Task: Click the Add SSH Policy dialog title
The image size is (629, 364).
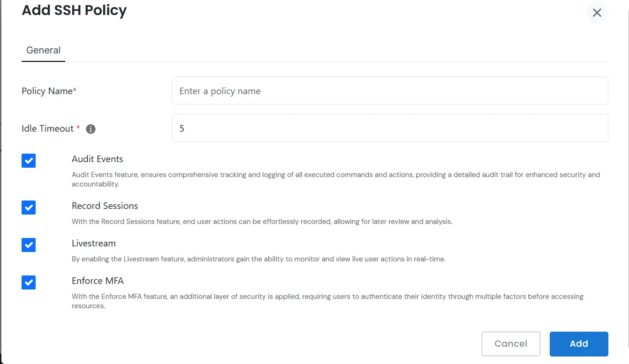Action: tap(74, 10)
